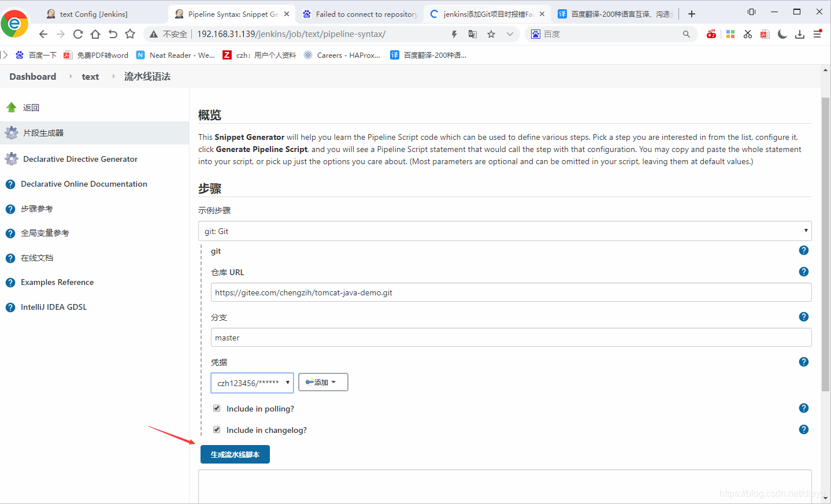
Task: Click the favorite star in address bar
Action: pos(491,34)
